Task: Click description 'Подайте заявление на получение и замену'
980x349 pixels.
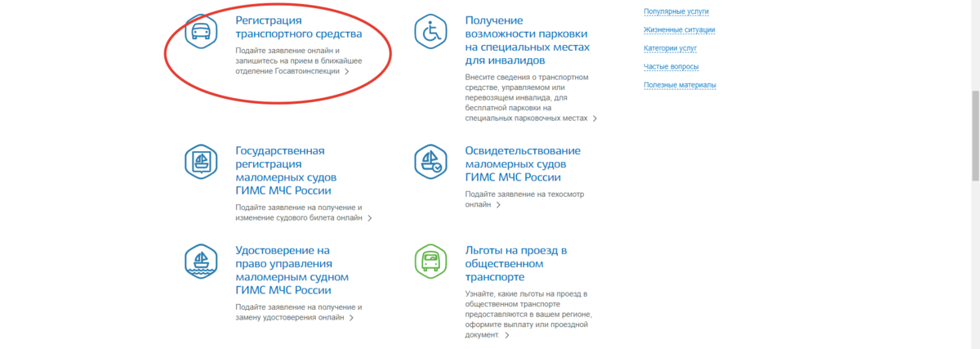Action: [x=298, y=312]
